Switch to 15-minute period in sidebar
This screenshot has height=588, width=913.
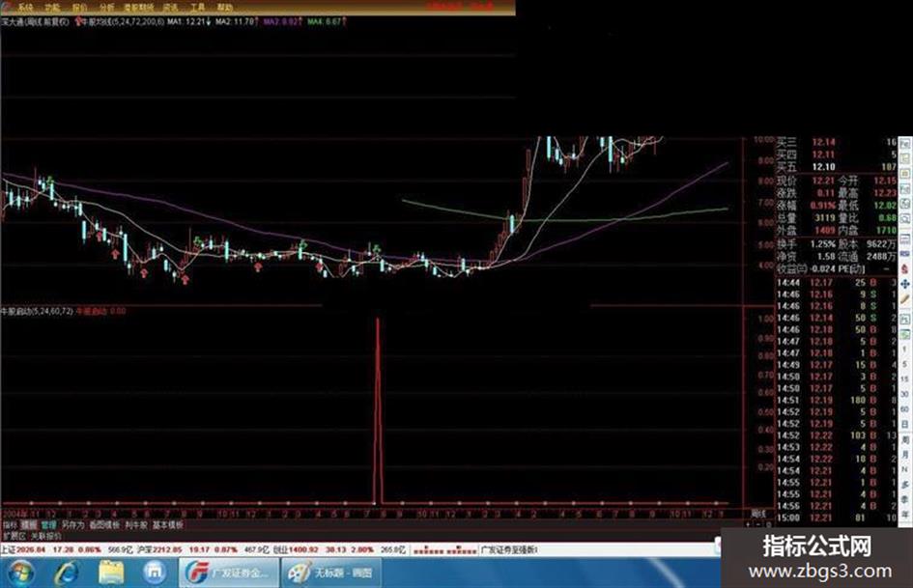tap(905, 378)
